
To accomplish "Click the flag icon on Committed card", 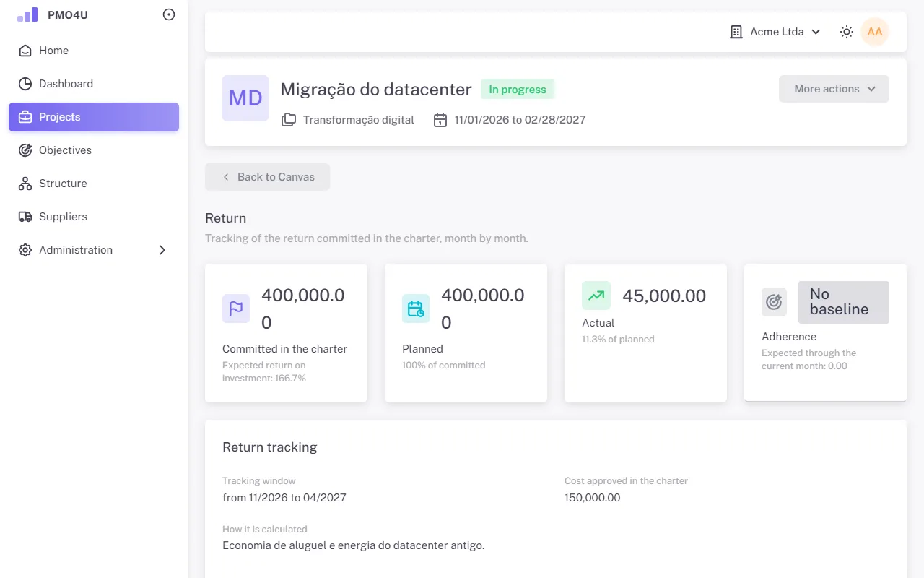I will 236,309.
